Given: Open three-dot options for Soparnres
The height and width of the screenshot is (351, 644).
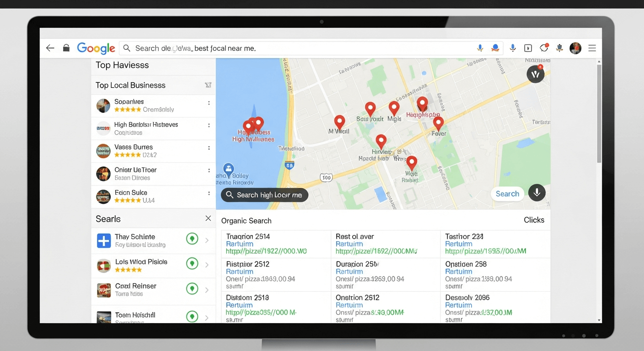Looking at the screenshot, I should (209, 103).
